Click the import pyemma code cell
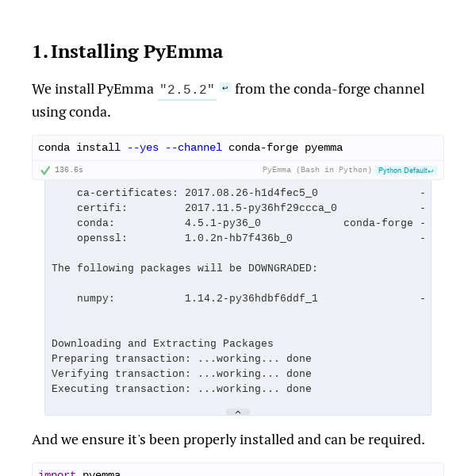The height and width of the screenshot is (476, 476). coord(238,471)
